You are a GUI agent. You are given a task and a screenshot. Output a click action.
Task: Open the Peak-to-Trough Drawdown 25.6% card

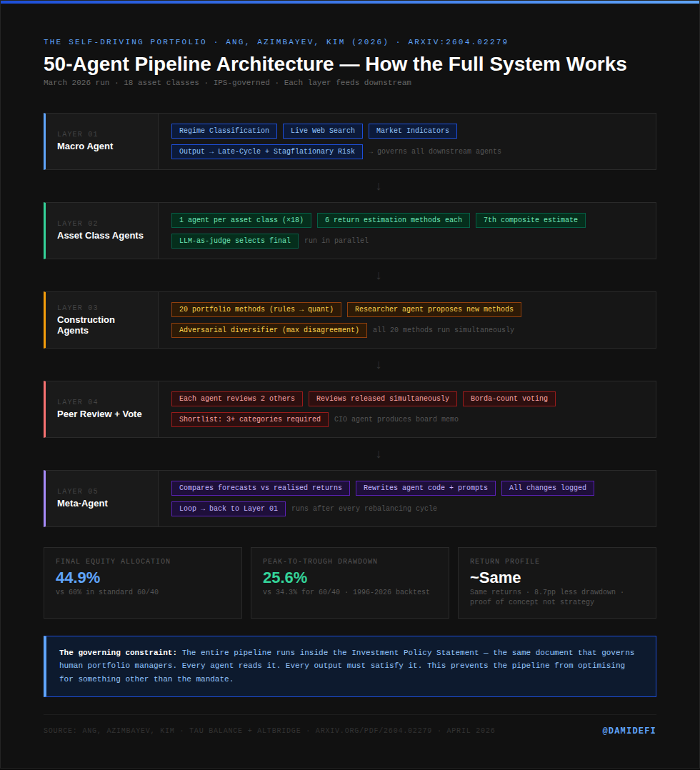tap(350, 582)
